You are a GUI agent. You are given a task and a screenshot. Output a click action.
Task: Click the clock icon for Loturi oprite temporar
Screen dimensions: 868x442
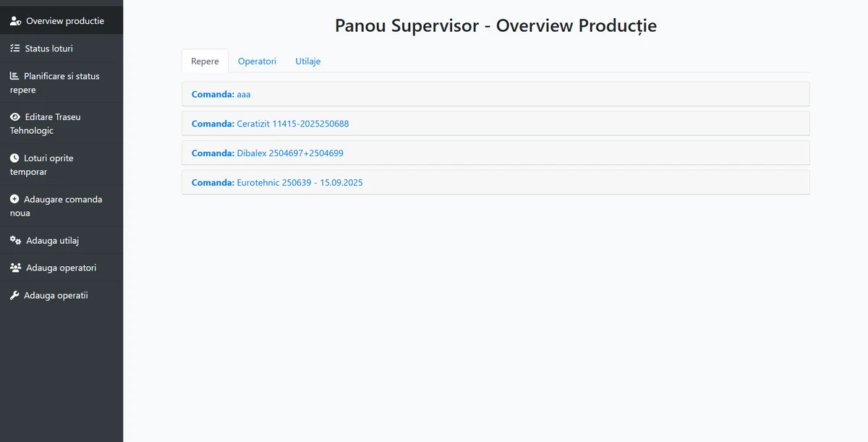(x=14, y=158)
